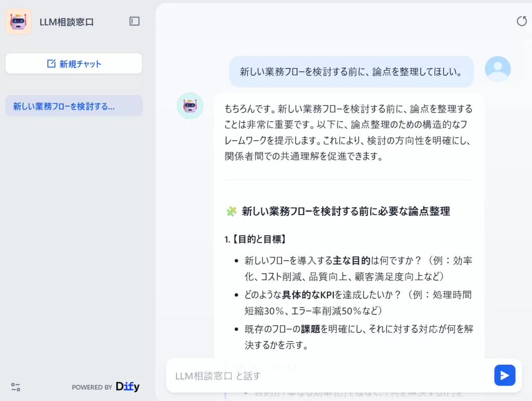Click the bot avatar beside the assistant reply
The image size is (532, 401).
(x=190, y=106)
